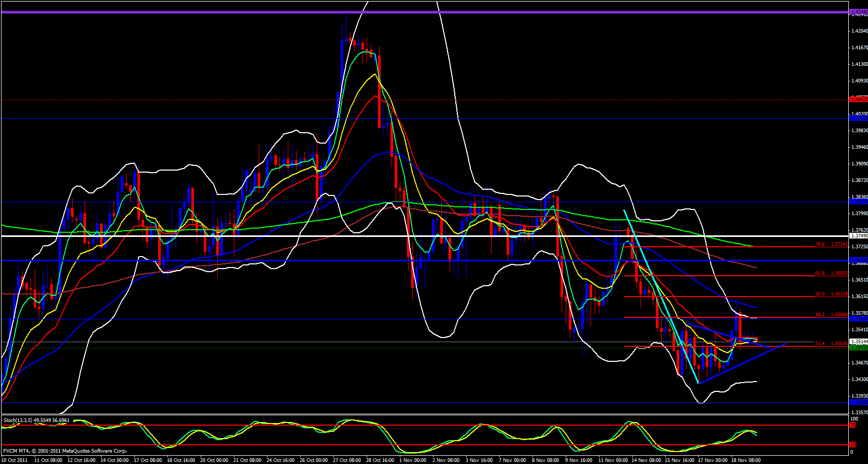Viewport: 868px width, 464px height.
Task: Select the thick purple horizontal line at top
Action: (415, 12)
